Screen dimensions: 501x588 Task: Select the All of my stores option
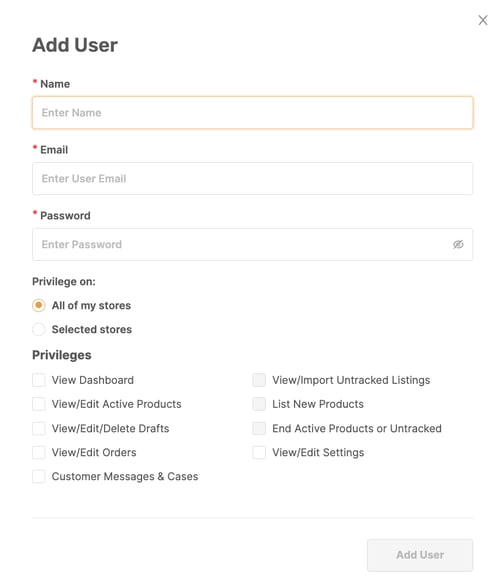39,305
